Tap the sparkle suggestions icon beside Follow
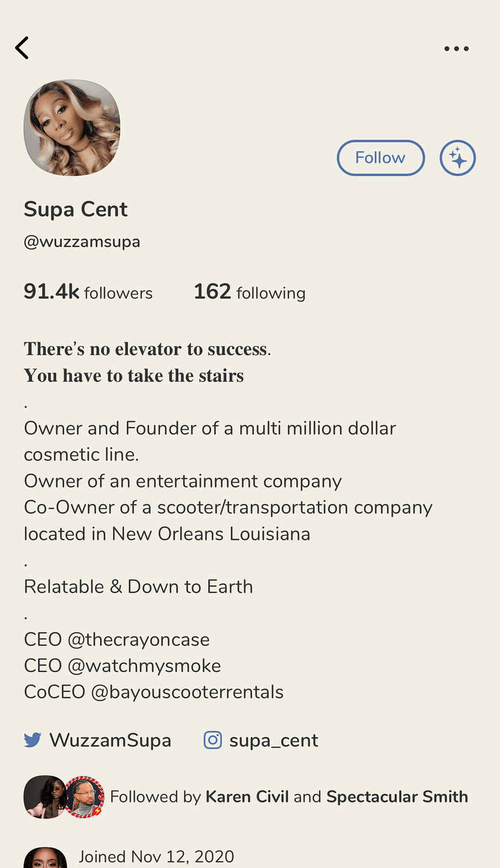The image size is (500, 868). click(x=458, y=158)
